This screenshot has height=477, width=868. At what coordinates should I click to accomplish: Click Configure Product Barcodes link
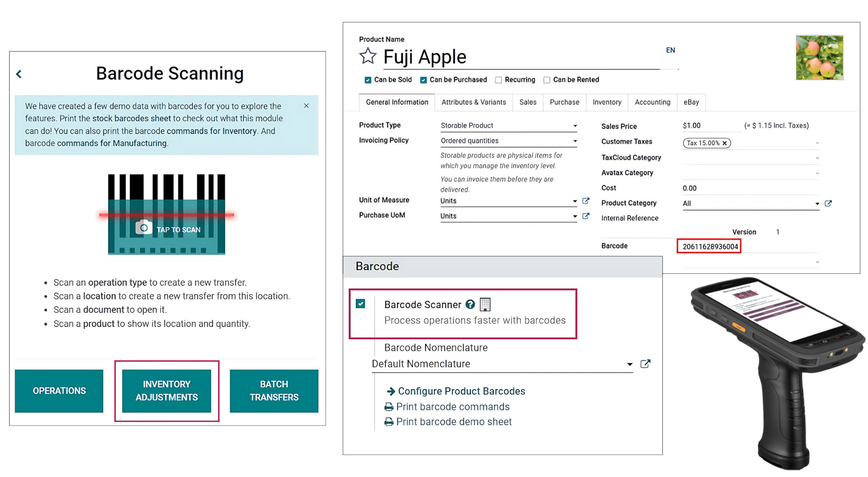coord(461,391)
